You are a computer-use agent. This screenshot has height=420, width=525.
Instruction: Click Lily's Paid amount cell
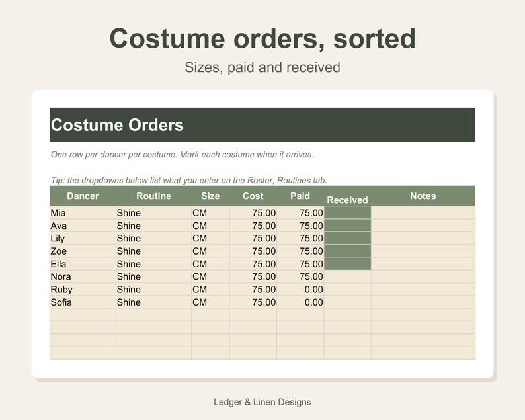(300, 239)
